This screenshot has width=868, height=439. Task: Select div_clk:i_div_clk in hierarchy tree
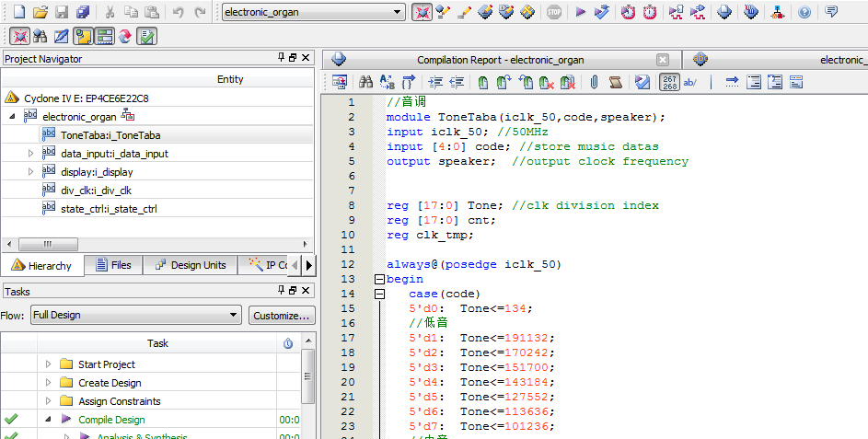[x=96, y=191]
